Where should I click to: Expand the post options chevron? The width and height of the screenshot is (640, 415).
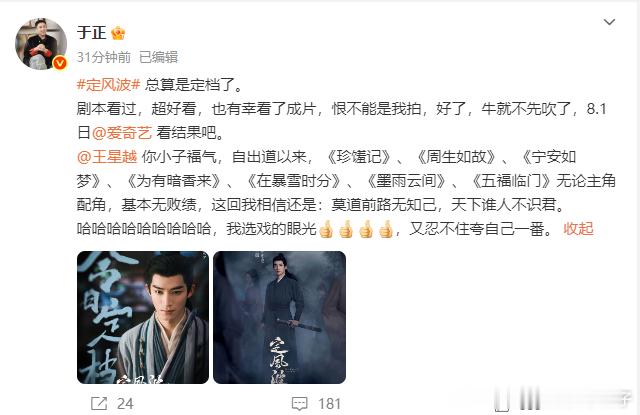(x=609, y=22)
